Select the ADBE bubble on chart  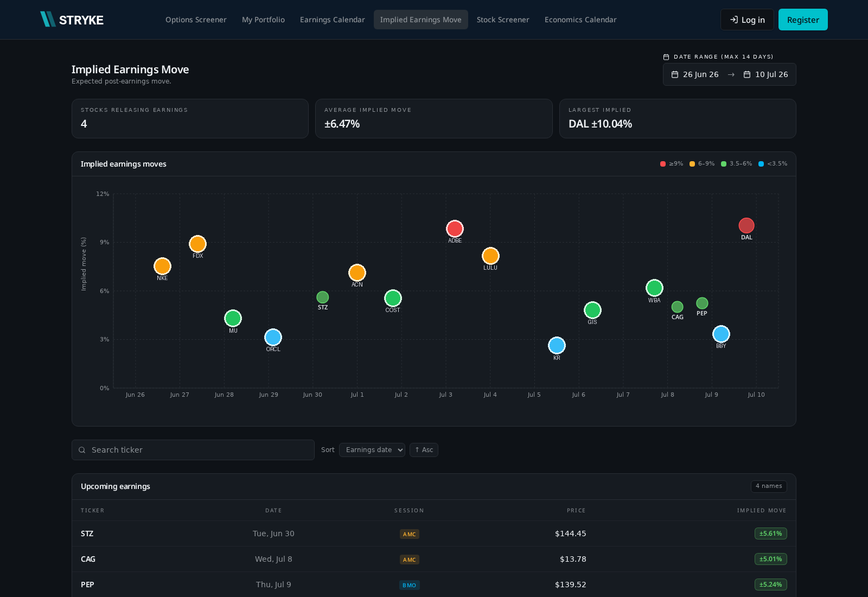click(x=455, y=228)
